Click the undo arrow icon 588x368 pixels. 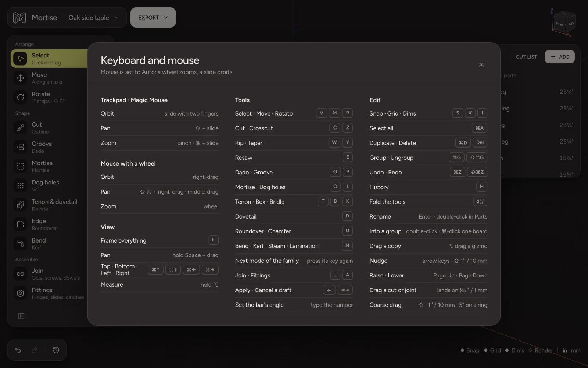coord(18,350)
